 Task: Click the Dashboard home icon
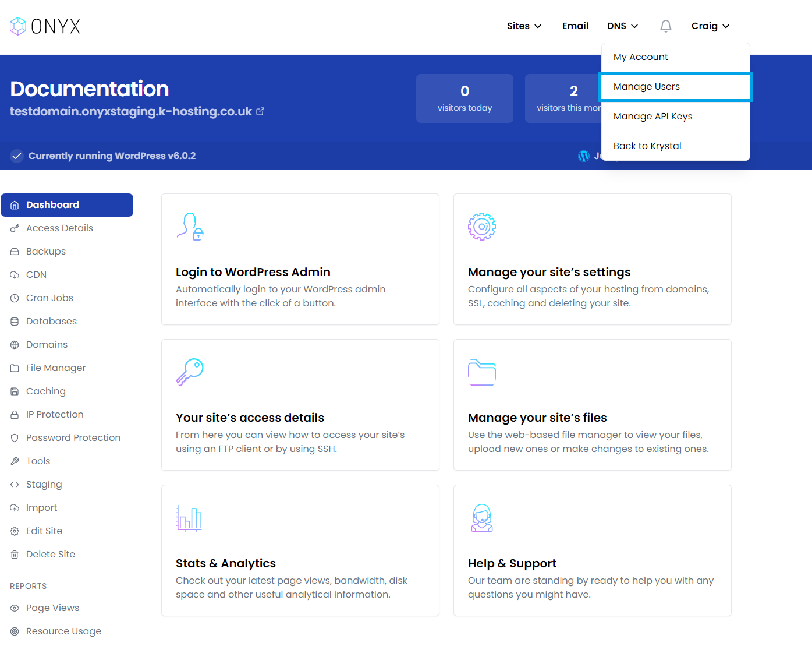[x=15, y=205]
